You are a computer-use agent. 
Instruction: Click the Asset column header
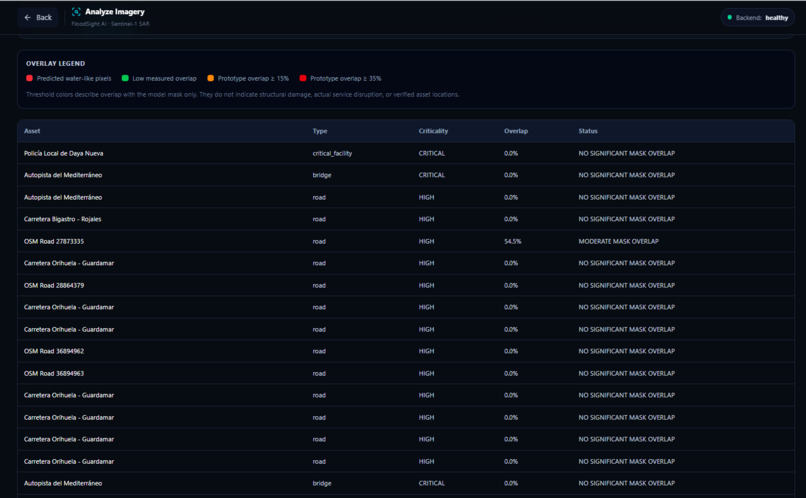[32, 131]
